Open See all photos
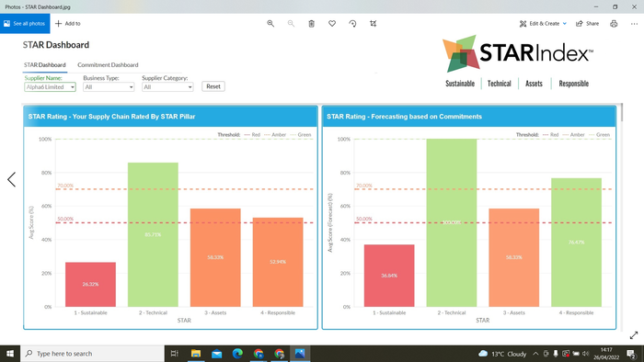 tap(25, 24)
